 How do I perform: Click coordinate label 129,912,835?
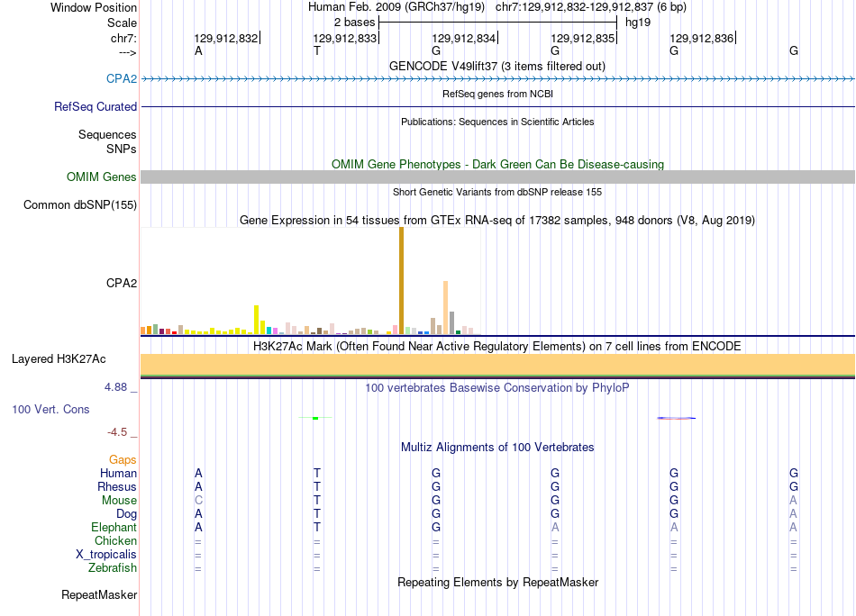point(583,38)
